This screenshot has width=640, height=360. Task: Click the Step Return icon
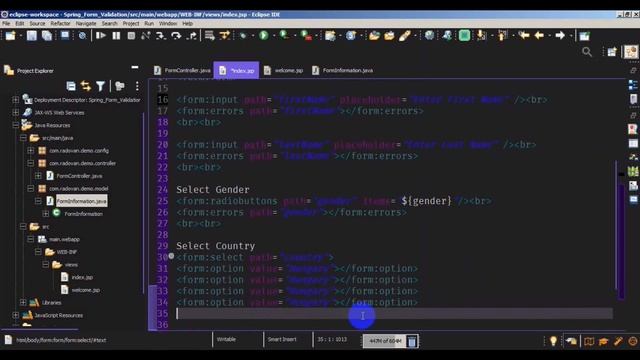192,36
